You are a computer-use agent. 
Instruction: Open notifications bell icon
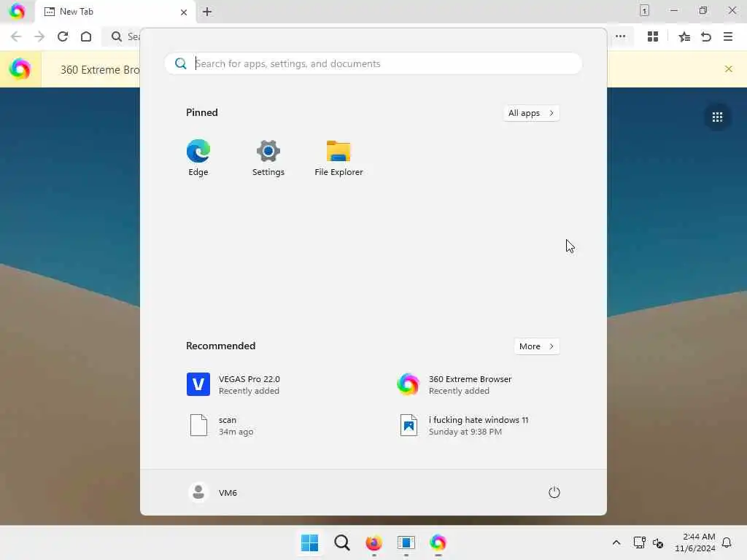pyautogui.click(x=727, y=542)
